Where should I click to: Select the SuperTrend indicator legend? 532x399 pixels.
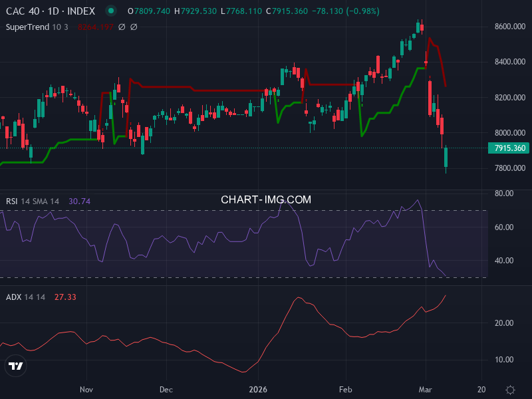point(28,27)
